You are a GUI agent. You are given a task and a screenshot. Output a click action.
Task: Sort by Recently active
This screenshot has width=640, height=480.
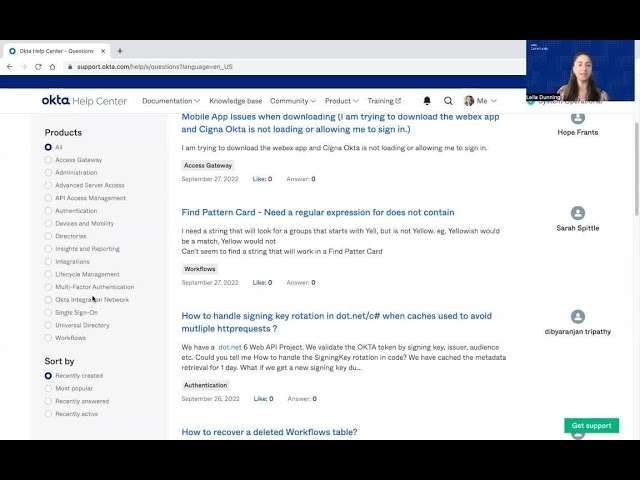coord(48,413)
